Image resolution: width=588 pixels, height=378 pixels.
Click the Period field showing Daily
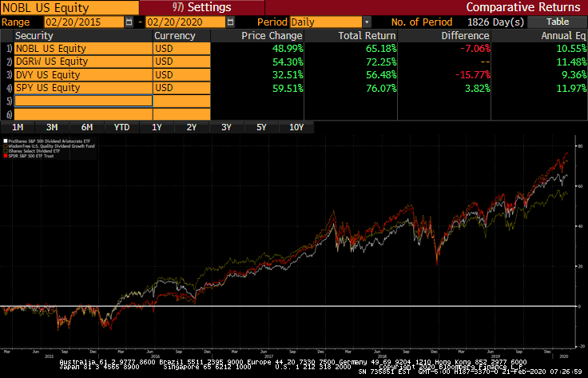pyautogui.click(x=326, y=22)
